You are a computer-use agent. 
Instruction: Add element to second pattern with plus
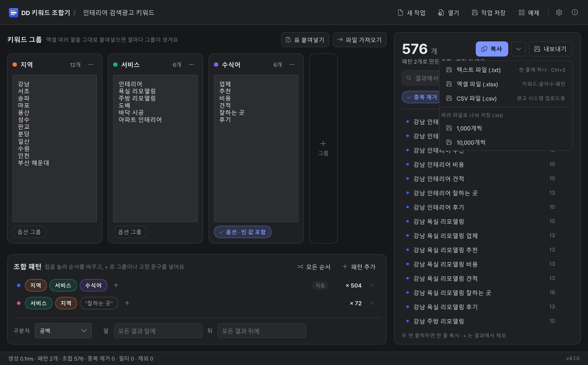click(127, 303)
